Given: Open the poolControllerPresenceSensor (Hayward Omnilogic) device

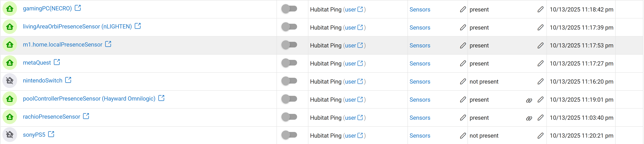Looking at the screenshot, I should (x=89, y=99).
